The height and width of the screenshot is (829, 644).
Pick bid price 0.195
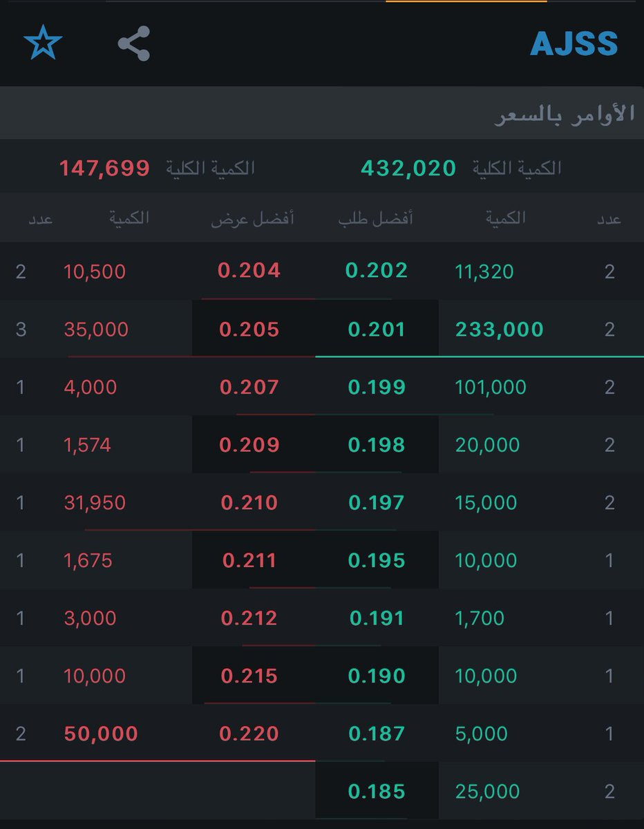coord(377,560)
